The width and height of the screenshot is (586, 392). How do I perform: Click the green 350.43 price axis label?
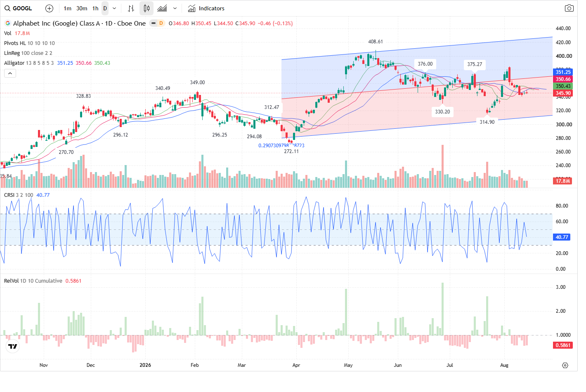coord(563,86)
